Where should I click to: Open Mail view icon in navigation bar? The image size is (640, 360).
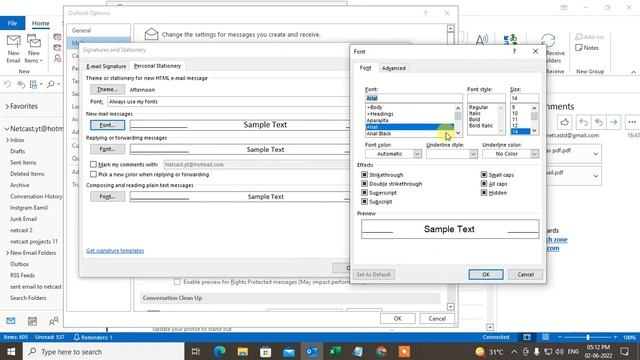coord(11,321)
